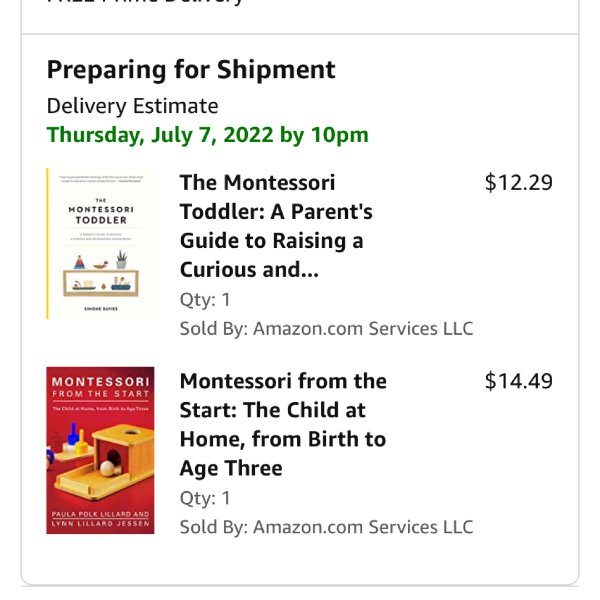Viewport: 600px width, 600px height.
Task: Click the Paula Polk Lillard author names on cover
Action: [100, 518]
